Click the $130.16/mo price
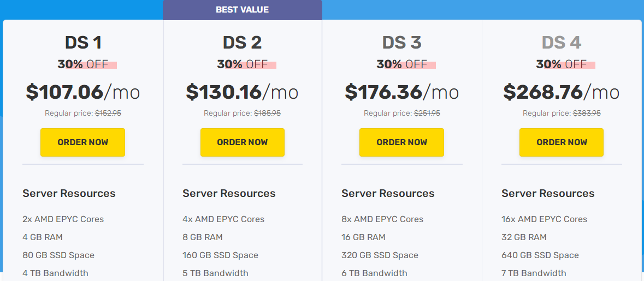Viewport: 644px width, 281px height. (242, 92)
